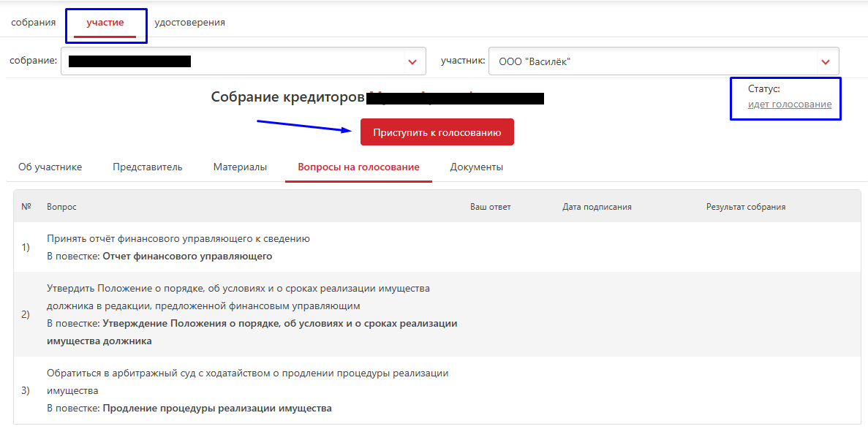Screen dimensions: 868x429
Task: Click the Дата подписания column header
Action: tap(597, 207)
